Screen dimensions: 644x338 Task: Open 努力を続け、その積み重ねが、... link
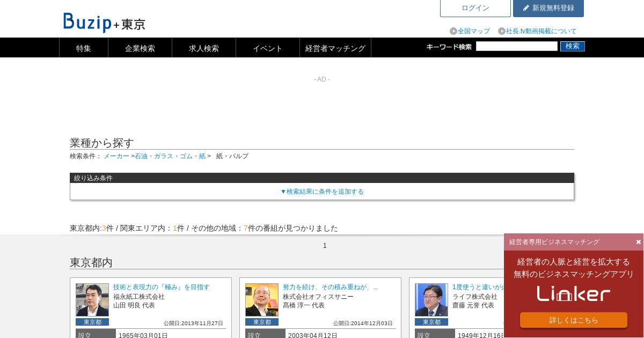(331, 287)
